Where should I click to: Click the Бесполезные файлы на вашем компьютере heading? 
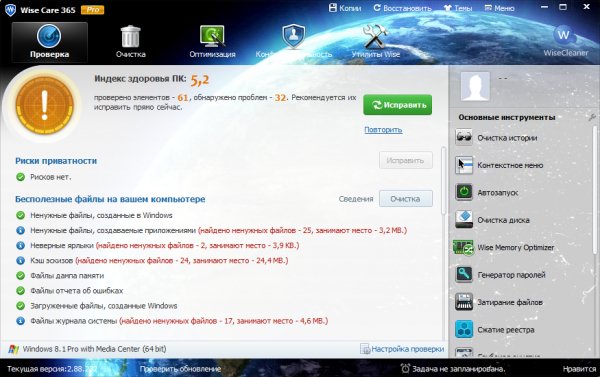click(x=110, y=199)
